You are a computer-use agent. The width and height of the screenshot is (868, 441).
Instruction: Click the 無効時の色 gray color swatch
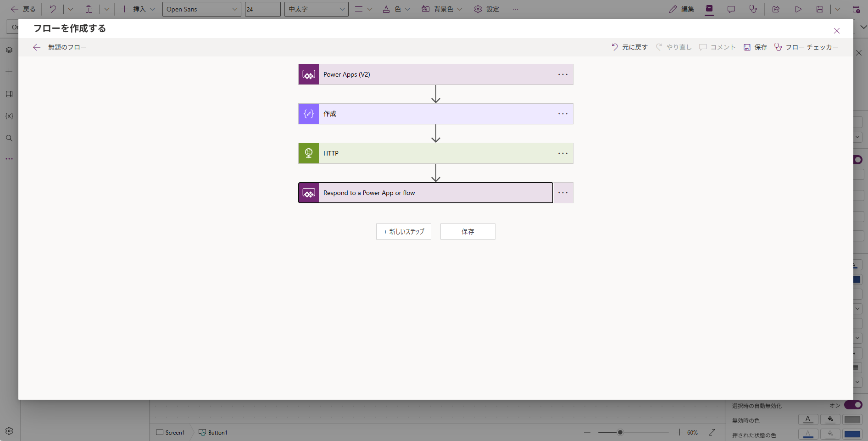(x=852, y=419)
